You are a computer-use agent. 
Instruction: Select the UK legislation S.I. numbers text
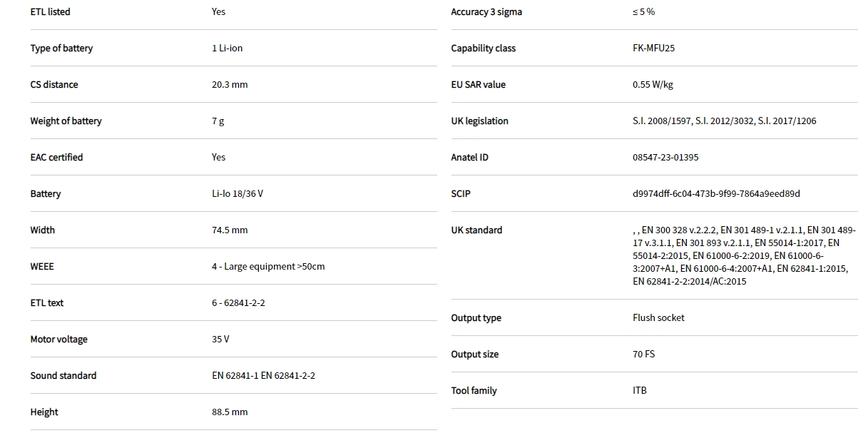724,121
